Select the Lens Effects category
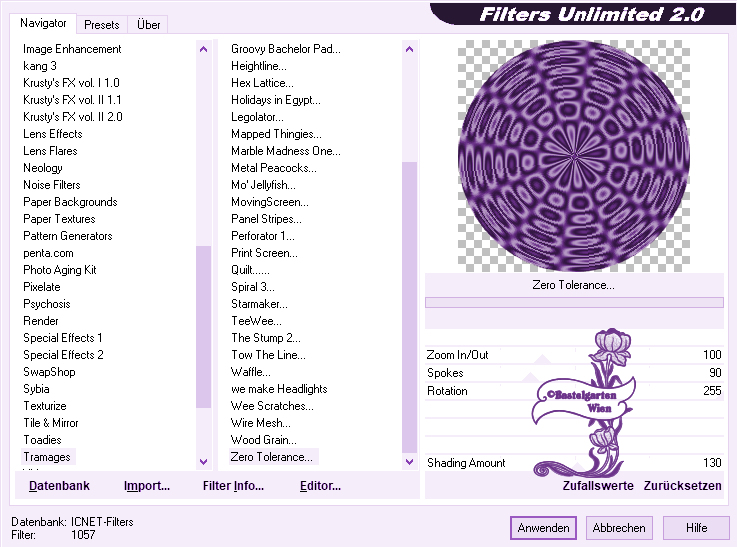 [x=53, y=134]
